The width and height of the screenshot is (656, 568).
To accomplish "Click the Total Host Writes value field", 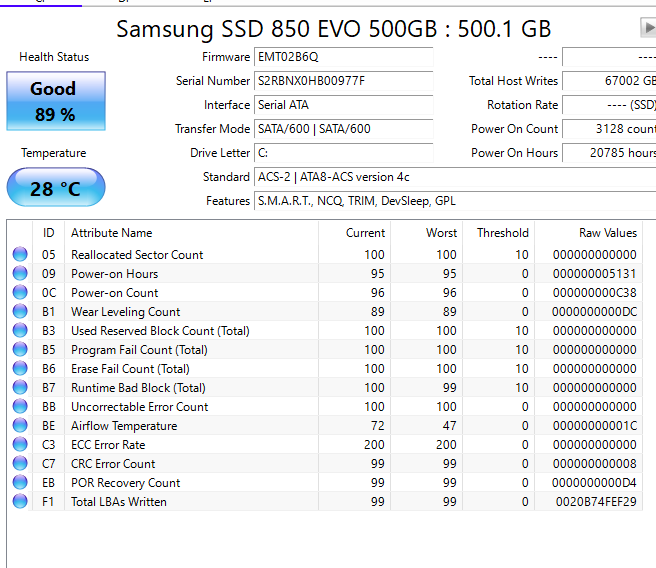I will click(609, 81).
